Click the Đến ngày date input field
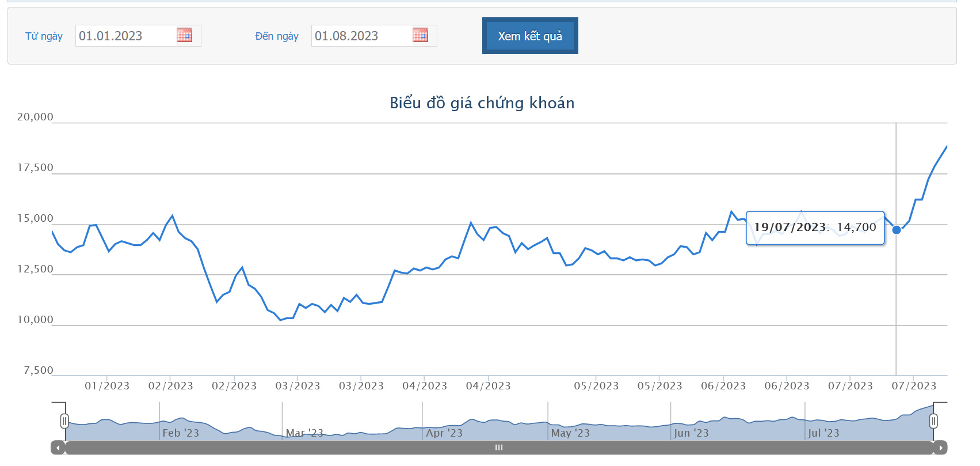Image resolution: width=980 pixels, height=466 pixels. tap(360, 36)
